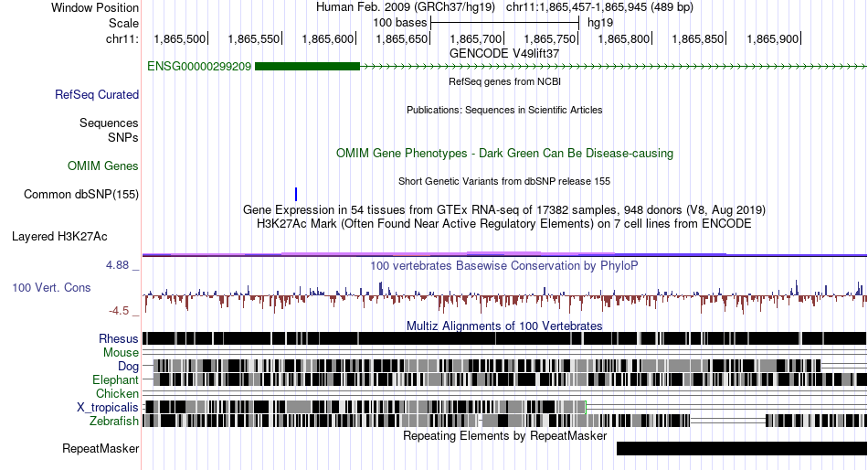Screen dimensions: 868x470
Task: Click the RepeatMasker track label
Action: [x=101, y=448]
